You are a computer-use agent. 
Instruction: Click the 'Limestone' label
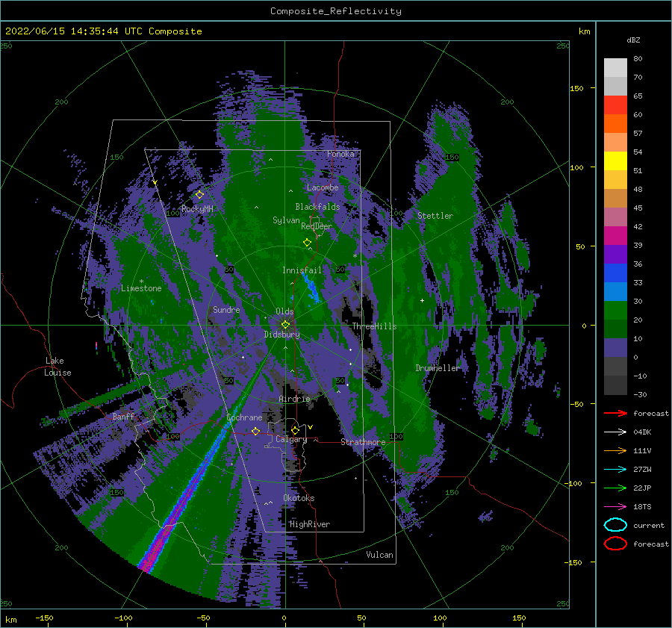pyautogui.click(x=141, y=288)
